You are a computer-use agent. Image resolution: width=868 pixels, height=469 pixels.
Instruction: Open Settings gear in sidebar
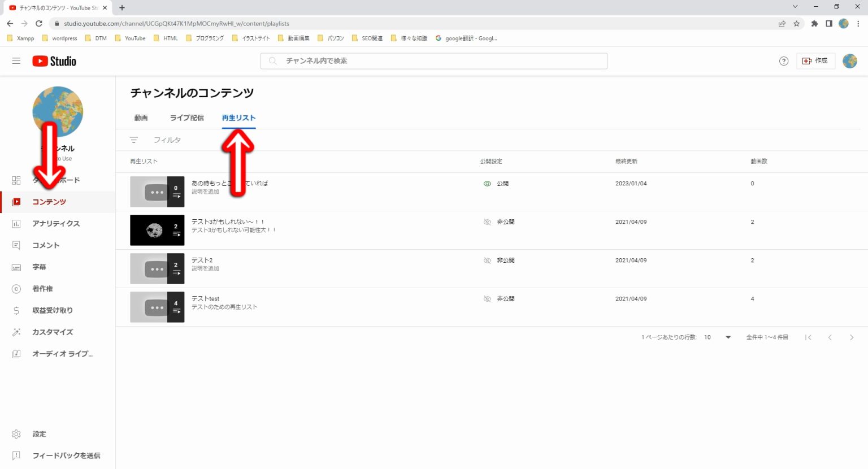click(16, 434)
